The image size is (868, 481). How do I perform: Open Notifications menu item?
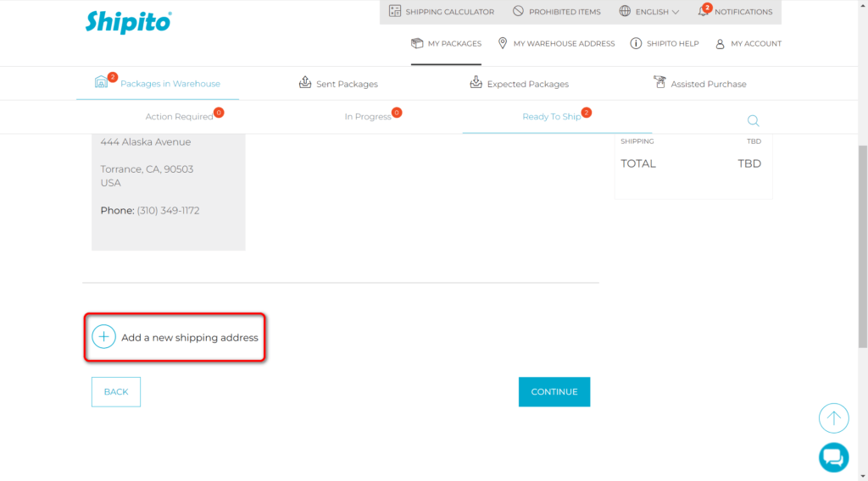pos(743,12)
